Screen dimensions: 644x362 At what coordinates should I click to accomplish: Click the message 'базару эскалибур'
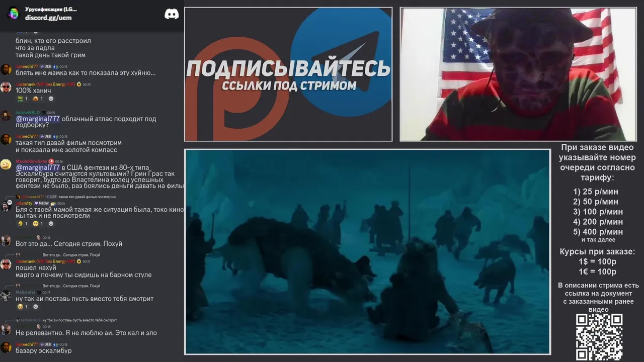[44, 350]
